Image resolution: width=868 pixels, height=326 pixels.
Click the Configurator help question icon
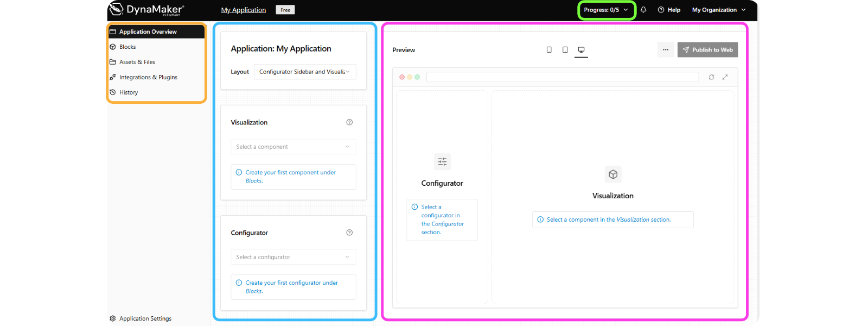(349, 233)
